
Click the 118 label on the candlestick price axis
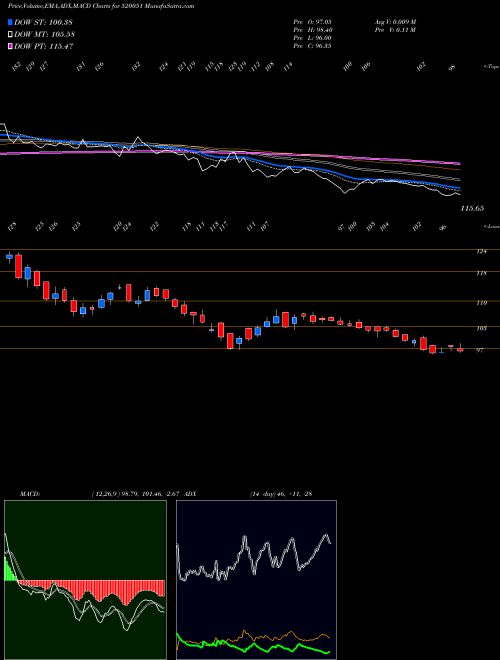(481, 273)
